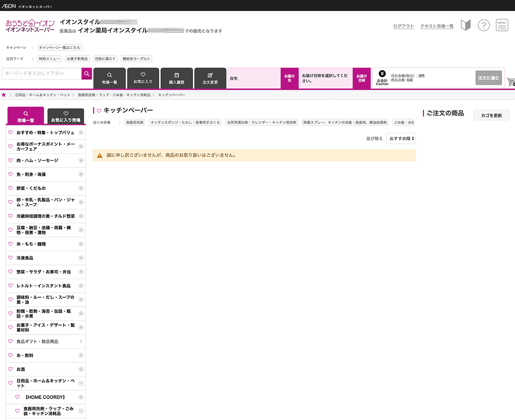Click the おうちでイオン logo
The width and height of the screenshot is (515, 420).
click(30, 26)
